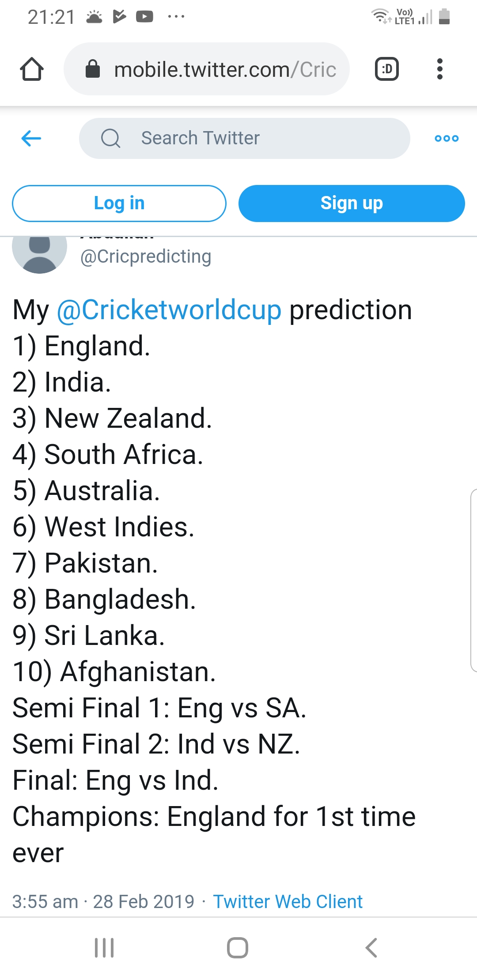Go back with the blue arrow
The width and height of the screenshot is (477, 980).
[x=31, y=138]
